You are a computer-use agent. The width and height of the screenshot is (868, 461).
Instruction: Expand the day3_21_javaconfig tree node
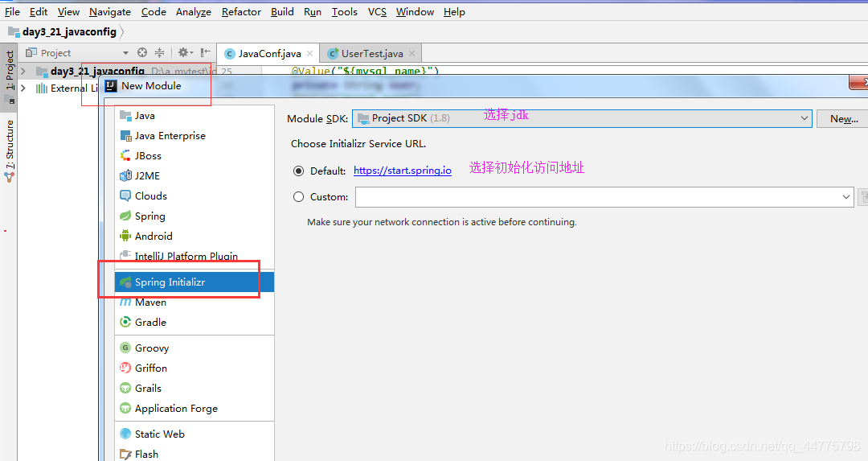pyautogui.click(x=23, y=71)
